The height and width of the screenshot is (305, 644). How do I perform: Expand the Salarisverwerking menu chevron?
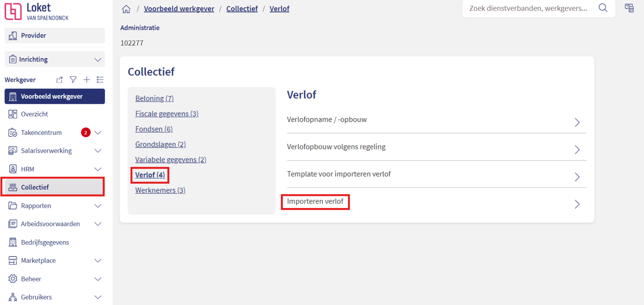coord(98,151)
